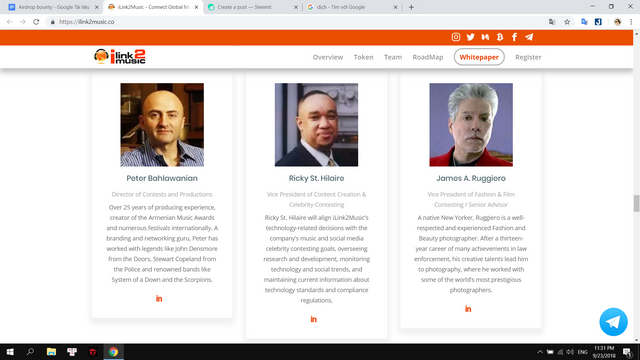Close the Steemit tab
Image resolution: width=640 pixels, height=360 pixels.
pos(296,7)
